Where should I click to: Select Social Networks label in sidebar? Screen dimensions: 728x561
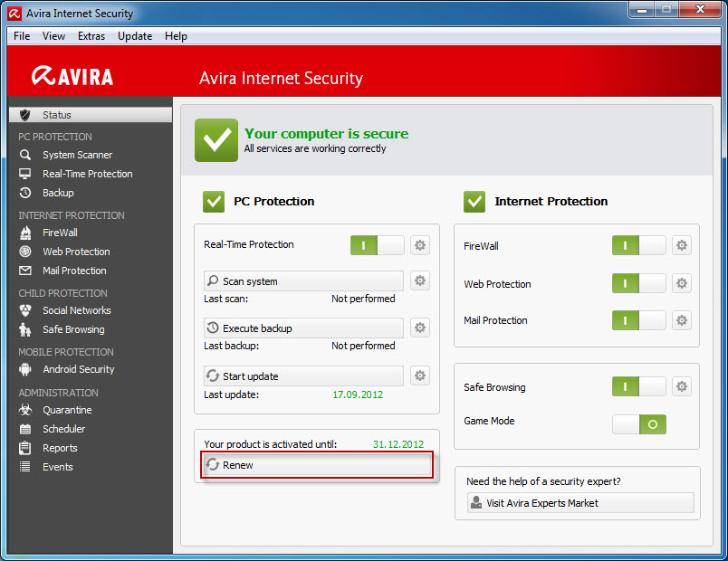77,310
